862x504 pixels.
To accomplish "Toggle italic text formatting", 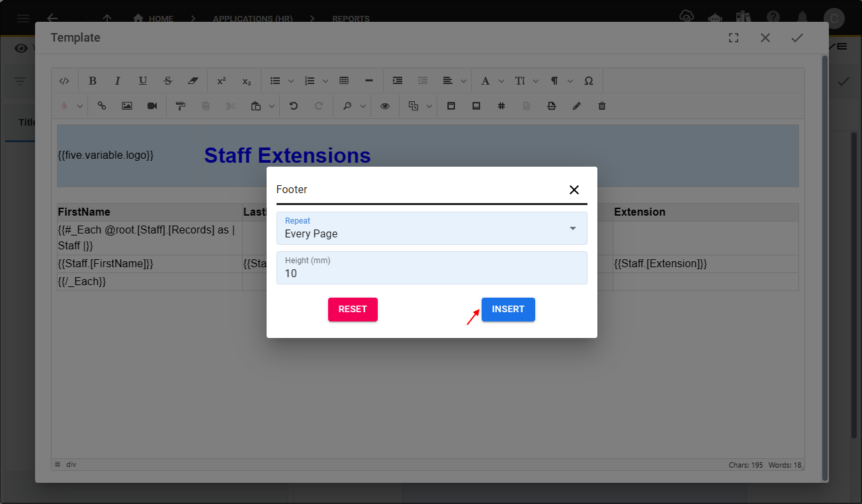I will 117,80.
